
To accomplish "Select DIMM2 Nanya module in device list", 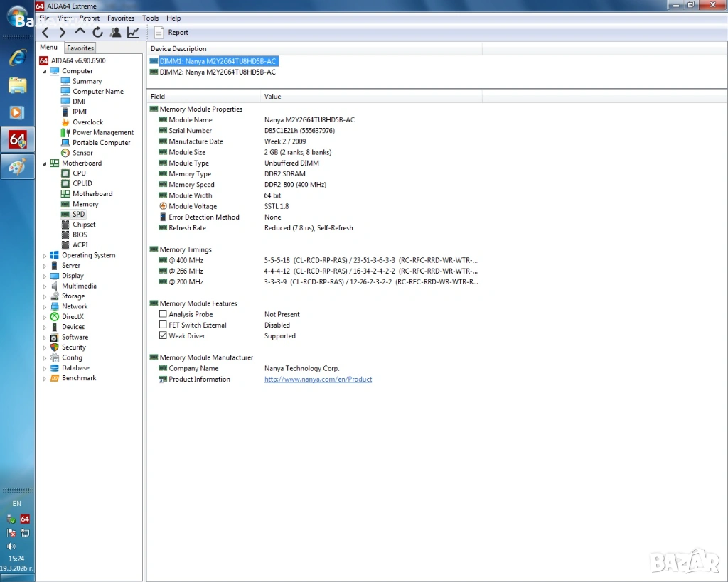I will click(218, 72).
